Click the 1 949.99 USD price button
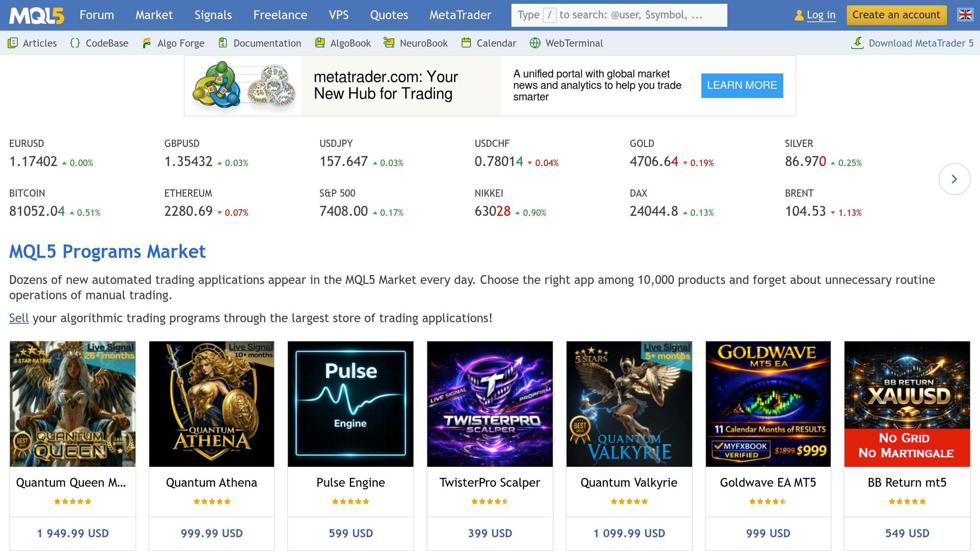Viewport: 980px width, 551px height. point(73,533)
